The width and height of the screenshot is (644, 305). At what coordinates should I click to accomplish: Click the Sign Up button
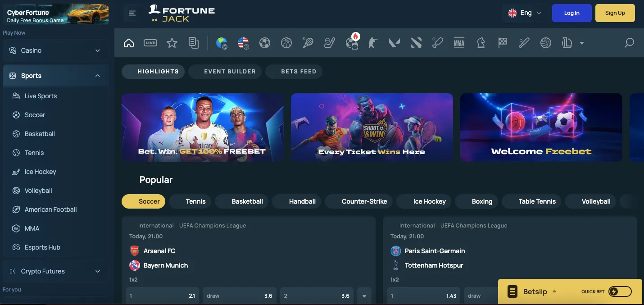click(x=615, y=13)
